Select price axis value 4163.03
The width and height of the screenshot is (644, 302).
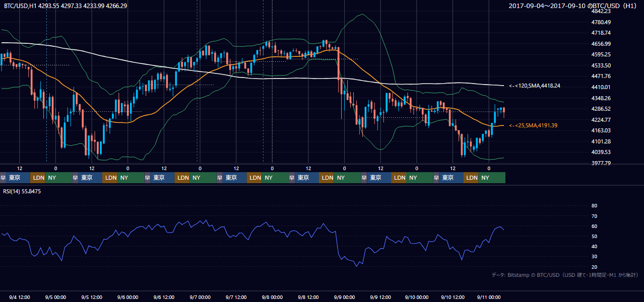click(x=601, y=130)
